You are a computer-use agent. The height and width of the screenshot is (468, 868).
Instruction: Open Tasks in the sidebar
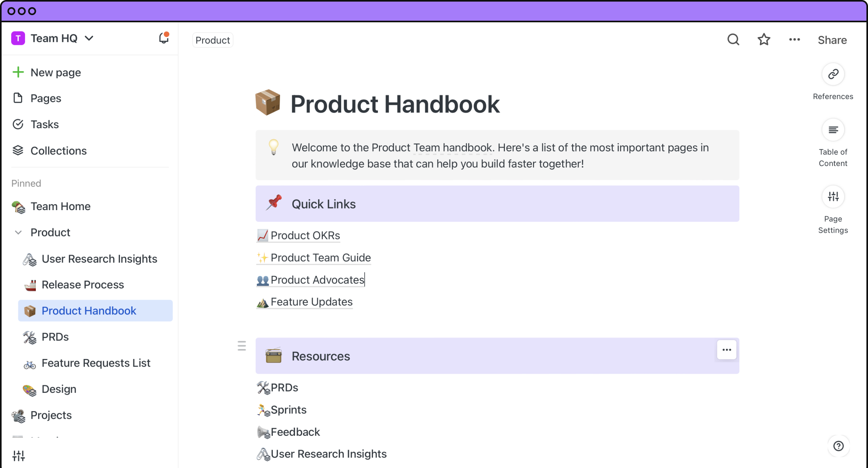[45, 125]
